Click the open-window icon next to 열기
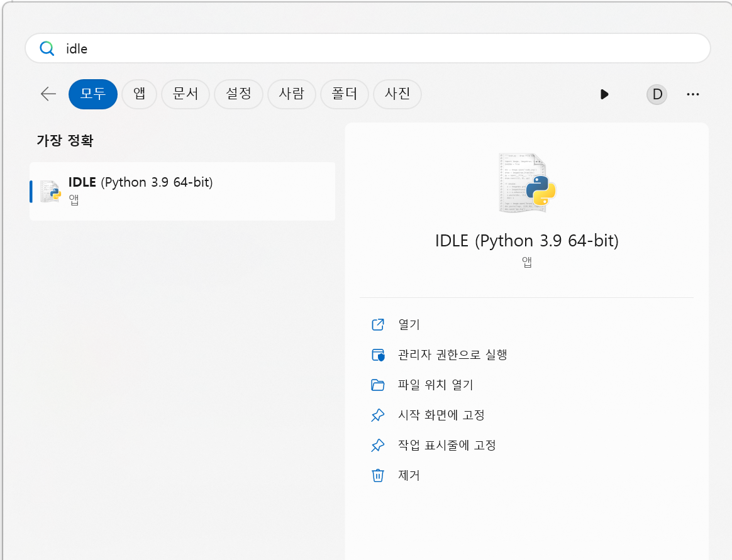Screen dimensions: 732x560 point(378,324)
